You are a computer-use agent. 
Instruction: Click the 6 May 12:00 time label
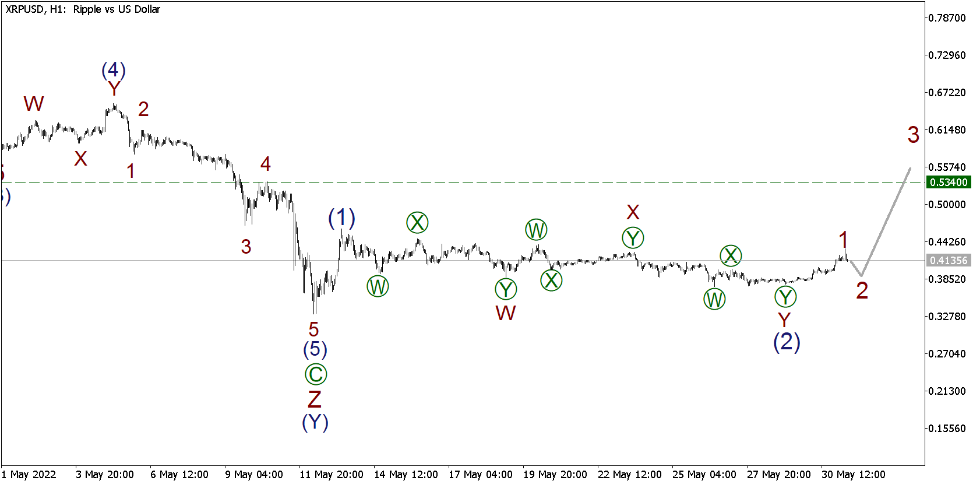pyautogui.click(x=179, y=475)
